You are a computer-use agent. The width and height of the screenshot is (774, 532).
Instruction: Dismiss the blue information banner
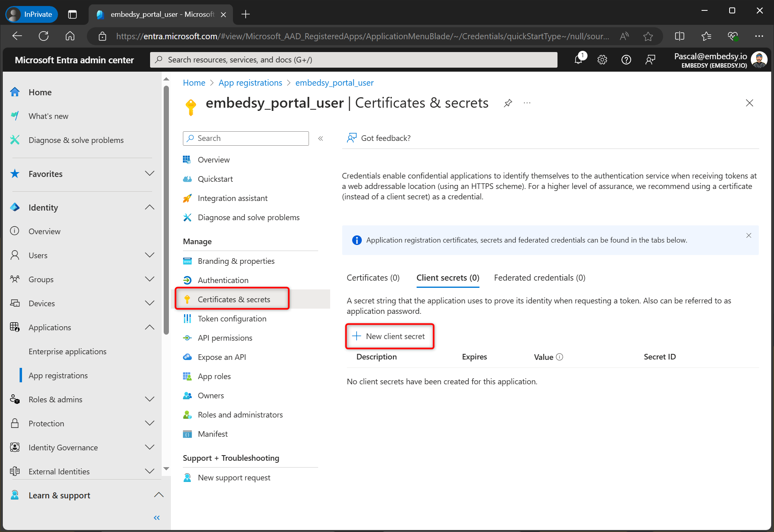[x=748, y=235]
